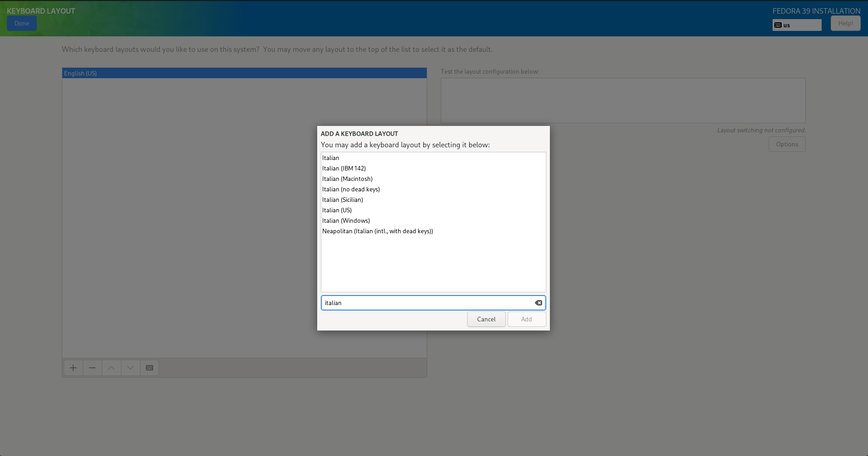Choose Italian (US) layout
Screen dimensions: 868x456
(x=337, y=210)
